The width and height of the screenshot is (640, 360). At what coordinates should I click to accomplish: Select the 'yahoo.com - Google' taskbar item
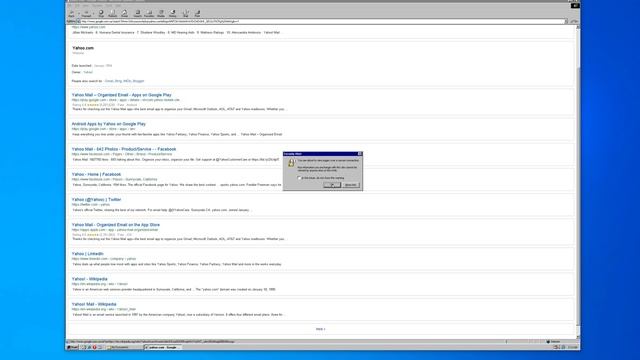[x=162, y=347]
